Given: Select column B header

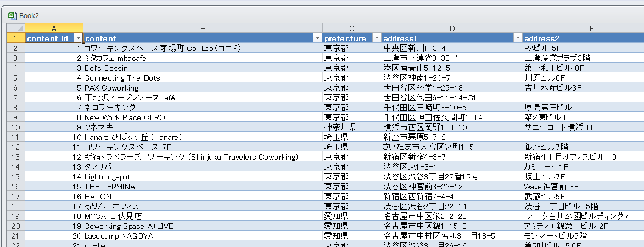Looking at the screenshot, I should click(203, 29).
